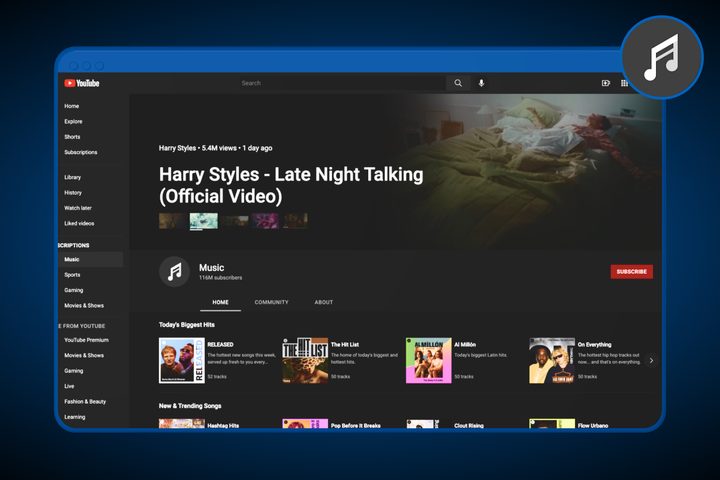
Task: Open Harry Styles Late Night Talking video
Action: [291, 185]
